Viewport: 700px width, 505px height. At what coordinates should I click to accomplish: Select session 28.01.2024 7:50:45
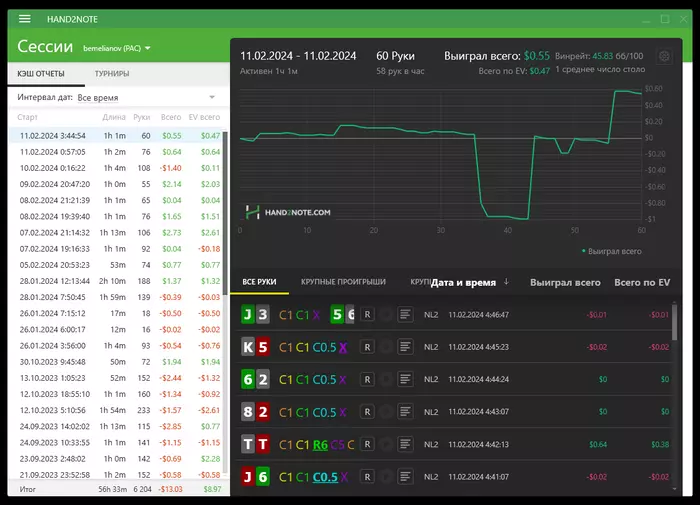point(115,297)
